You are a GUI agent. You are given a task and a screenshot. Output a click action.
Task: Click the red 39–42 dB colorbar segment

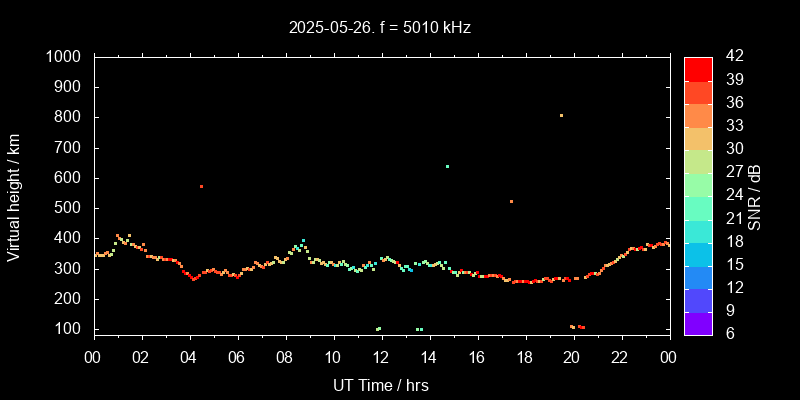[x=698, y=68]
